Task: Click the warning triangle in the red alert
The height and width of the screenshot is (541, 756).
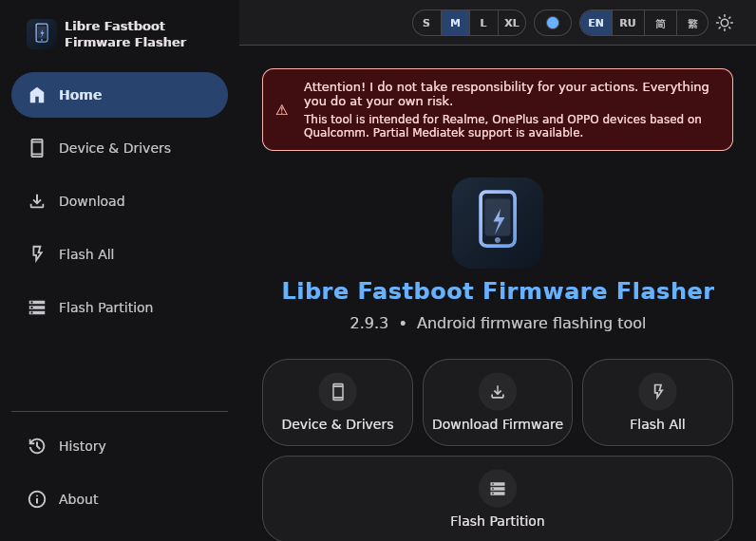Action: coord(281,110)
